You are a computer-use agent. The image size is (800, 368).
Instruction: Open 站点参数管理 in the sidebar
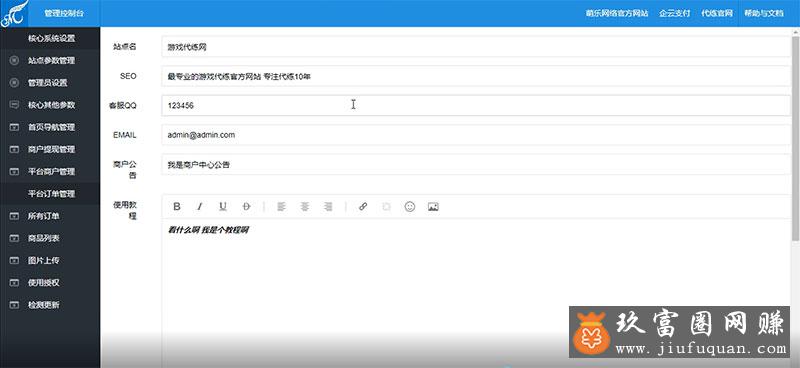click(50, 61)
